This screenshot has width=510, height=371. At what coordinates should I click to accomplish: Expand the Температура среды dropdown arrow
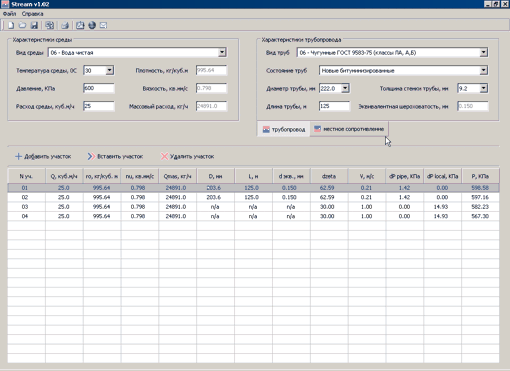(110, 70)
